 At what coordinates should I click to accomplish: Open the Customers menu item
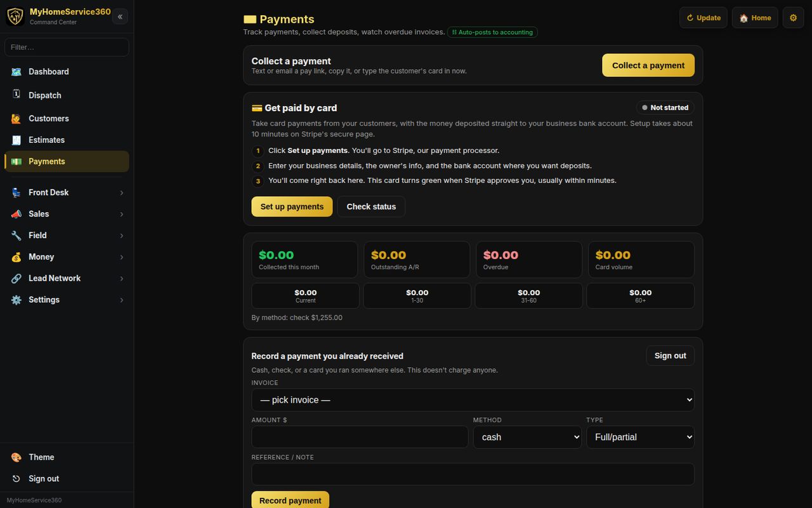coord(67,119)
